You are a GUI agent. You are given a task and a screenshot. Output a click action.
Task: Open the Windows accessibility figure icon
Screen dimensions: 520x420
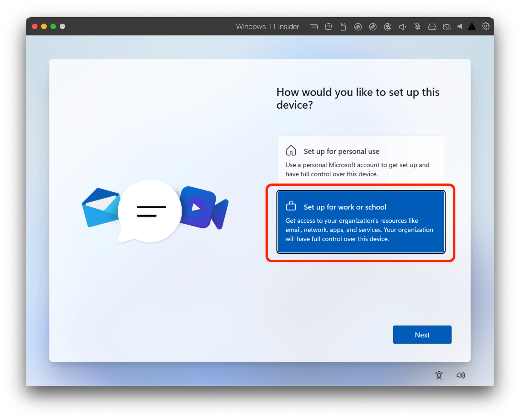coord(439,375)
